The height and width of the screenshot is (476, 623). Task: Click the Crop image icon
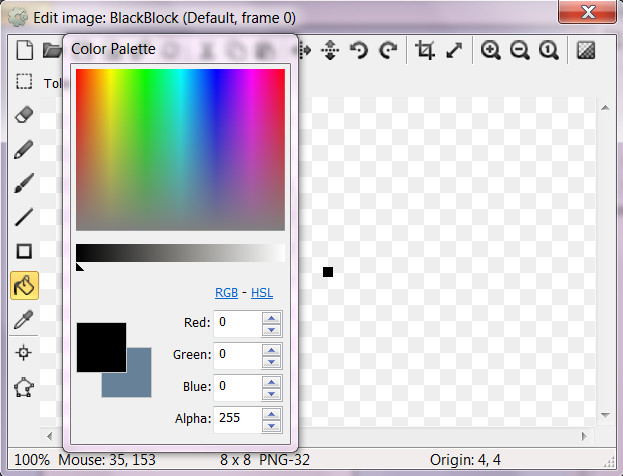coord(425,50)
